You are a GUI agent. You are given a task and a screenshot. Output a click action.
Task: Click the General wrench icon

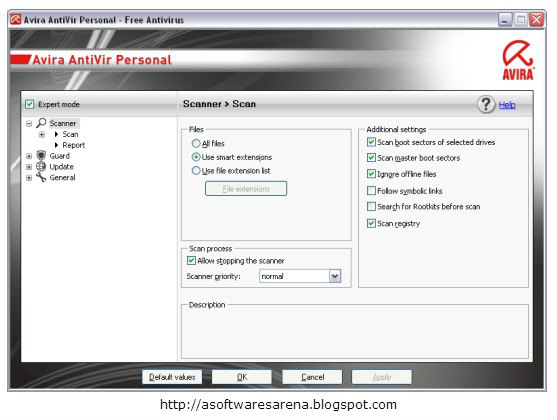(41, 177)
